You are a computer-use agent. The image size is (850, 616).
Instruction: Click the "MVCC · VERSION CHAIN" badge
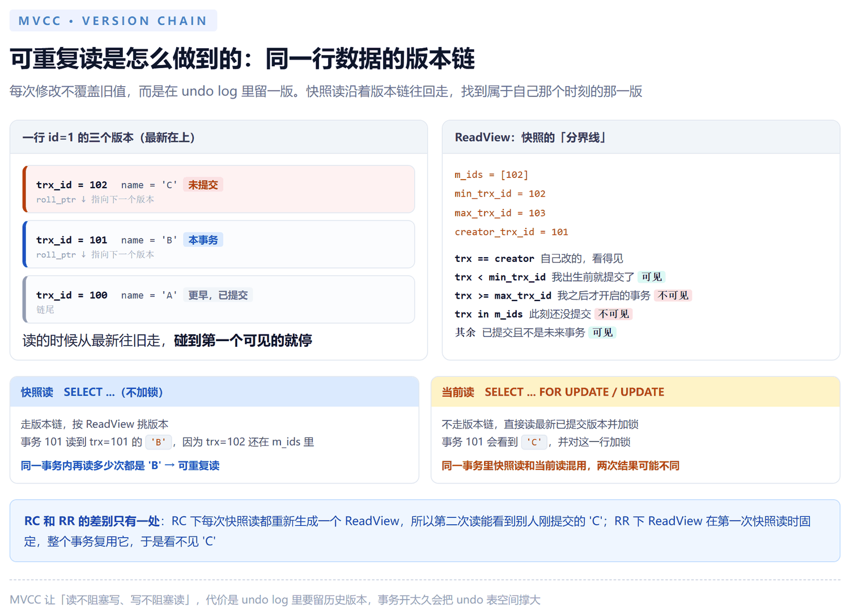coord(113,21)
